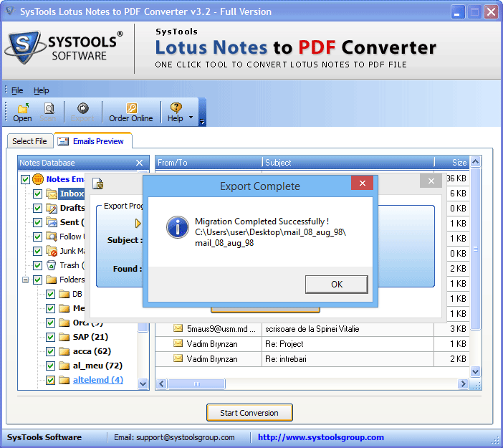This screenshot has height=448, width=503.
Task: Click the DB folder icon
Action: click(64, 294)
